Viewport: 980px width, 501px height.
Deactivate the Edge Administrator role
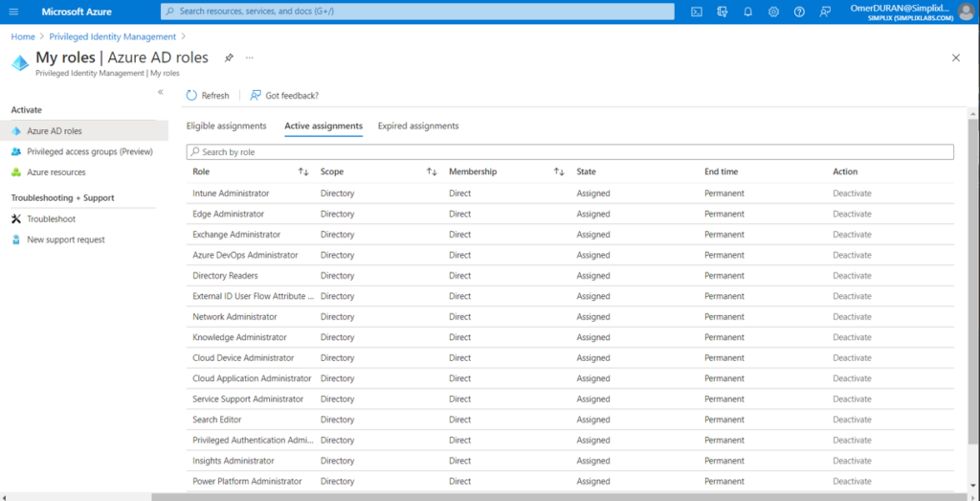click(852, 214)
